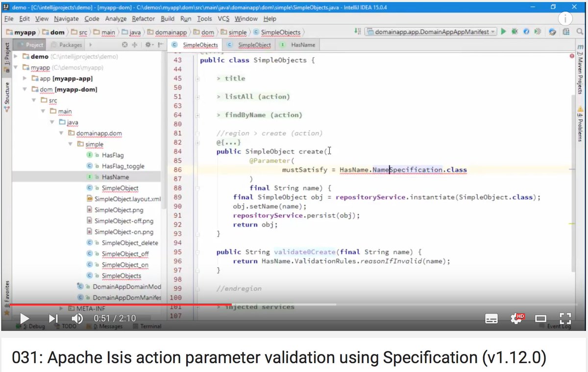Expand the folded listAll (action) region
This screenshot has height=372, width=588.
click(198, 97)
